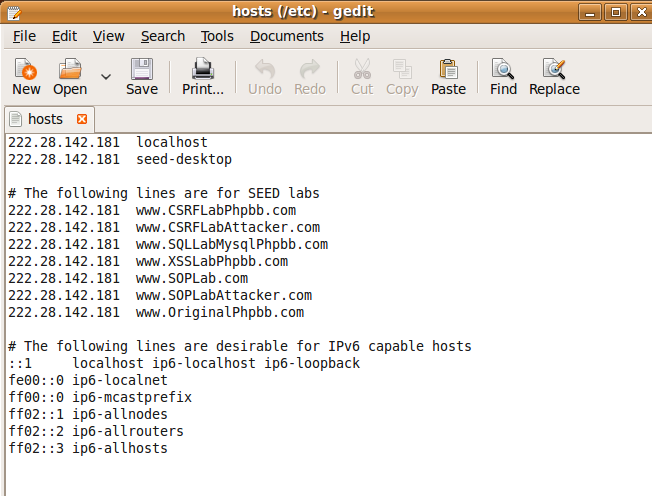The width and height of the screenshot is (652, 496).
Task: Click www.SOPLab.com entry
Action: coord(192,279)
